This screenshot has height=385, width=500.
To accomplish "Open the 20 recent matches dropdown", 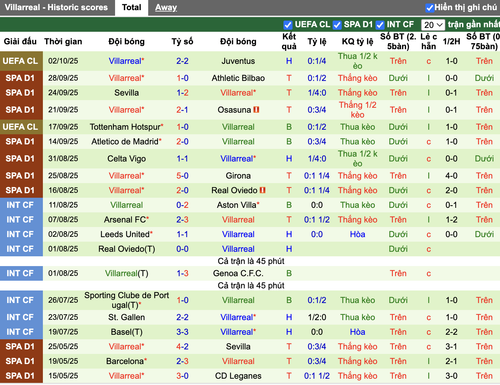I will click(433, 25).
